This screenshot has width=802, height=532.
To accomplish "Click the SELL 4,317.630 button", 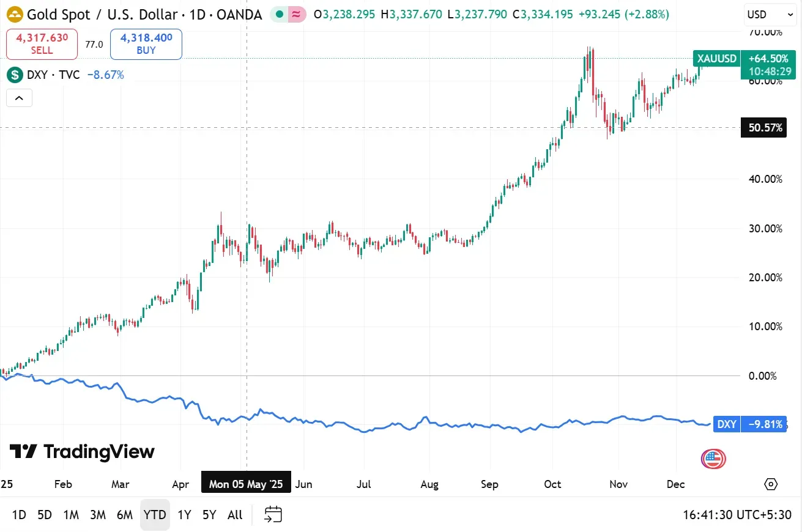I will (x=41, y=44).
